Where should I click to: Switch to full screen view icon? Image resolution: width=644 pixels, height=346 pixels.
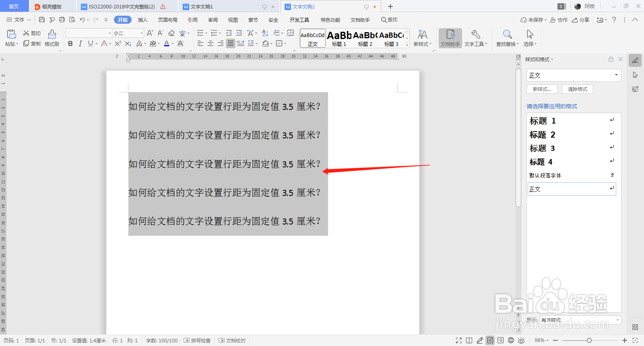pos(459,340)
